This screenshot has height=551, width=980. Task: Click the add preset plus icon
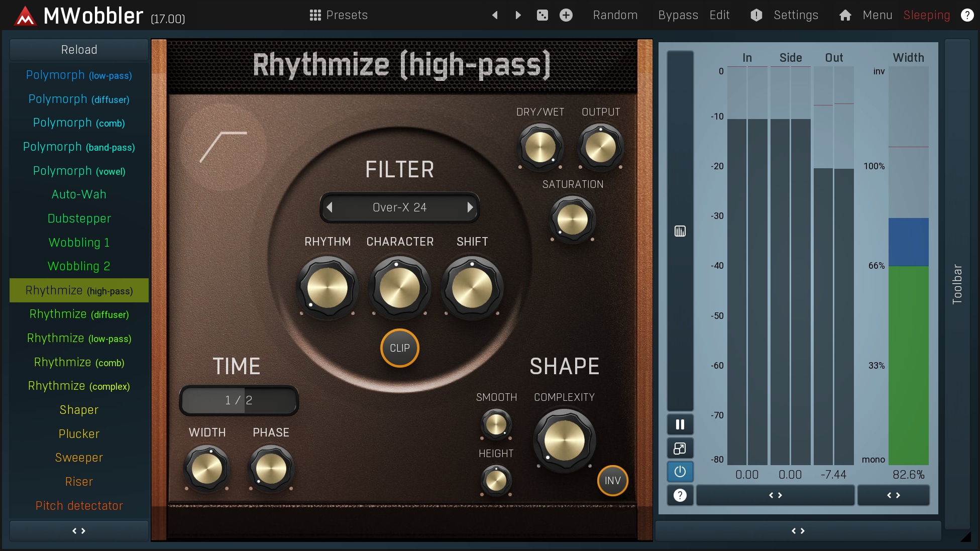click(x=566, y=15)
